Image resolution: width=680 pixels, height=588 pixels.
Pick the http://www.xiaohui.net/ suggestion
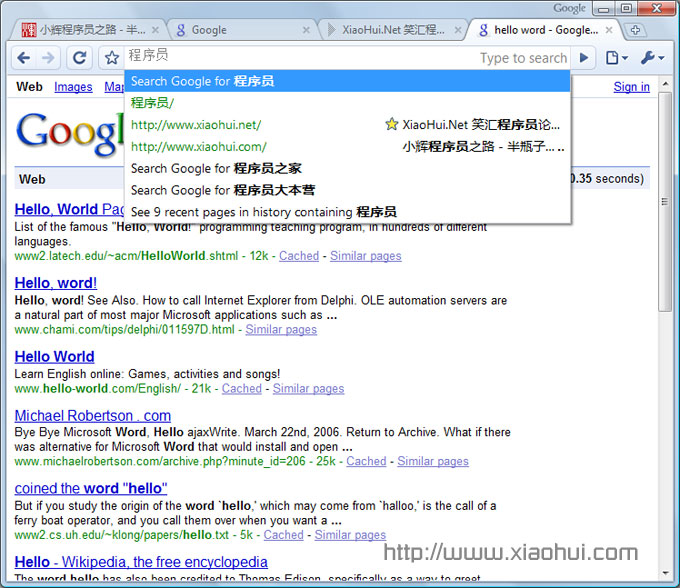click(347, 125)
